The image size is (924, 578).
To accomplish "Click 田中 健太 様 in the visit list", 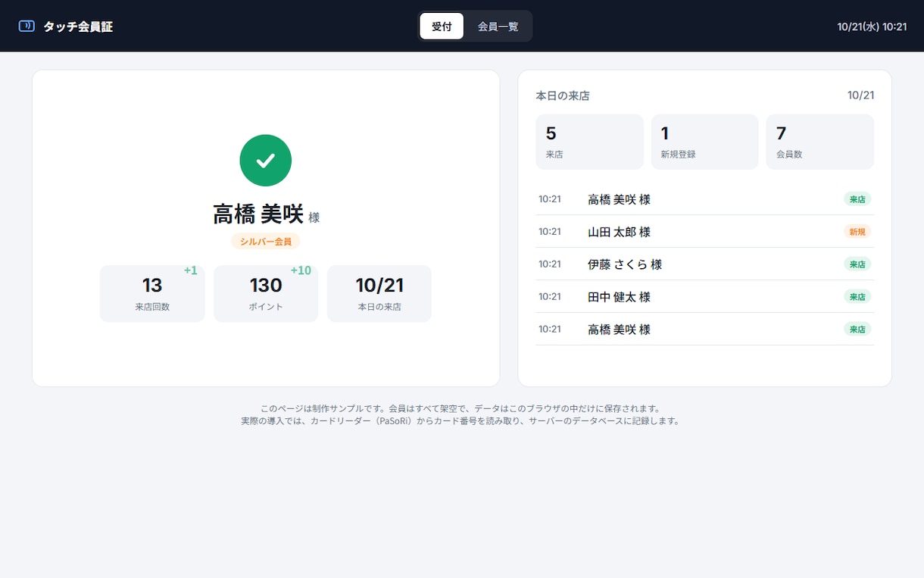I will click(619, 297).
